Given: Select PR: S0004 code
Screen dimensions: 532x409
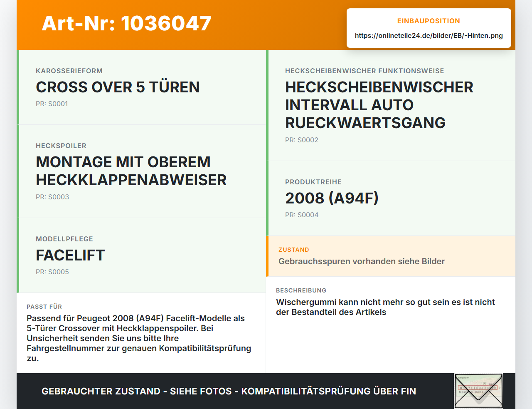Looking at the screenshot, I should click(302, 215).
